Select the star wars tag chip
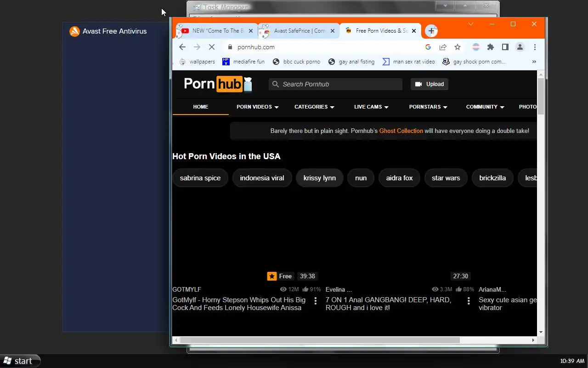The height and width of the screenshot is (368, 588). 446,178
